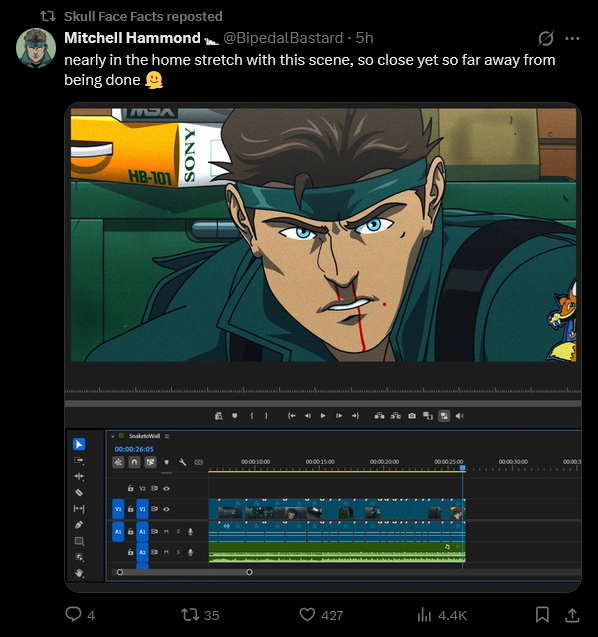Click the highlighted button beside the speaker icon

pos(444,416)
